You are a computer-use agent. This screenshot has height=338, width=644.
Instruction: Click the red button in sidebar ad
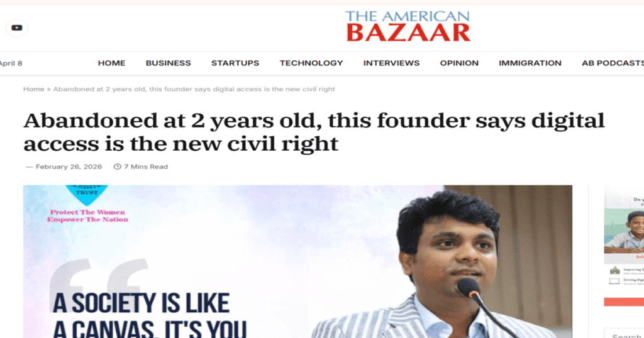tap(624, 302)
